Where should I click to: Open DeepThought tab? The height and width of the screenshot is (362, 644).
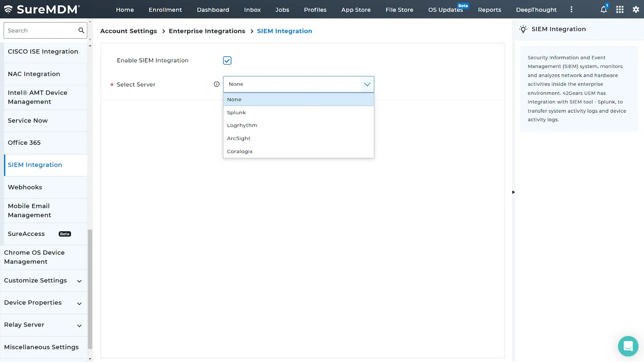pos(536,10)
